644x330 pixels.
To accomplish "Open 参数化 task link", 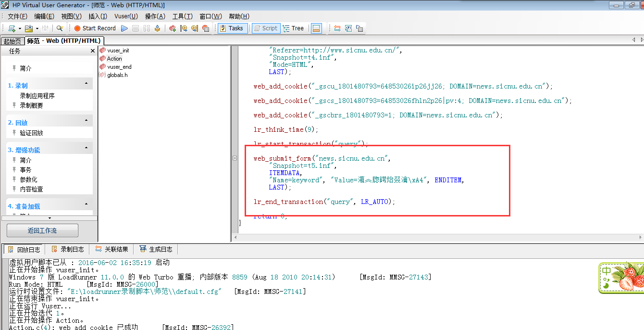I will tap(28, 179).
